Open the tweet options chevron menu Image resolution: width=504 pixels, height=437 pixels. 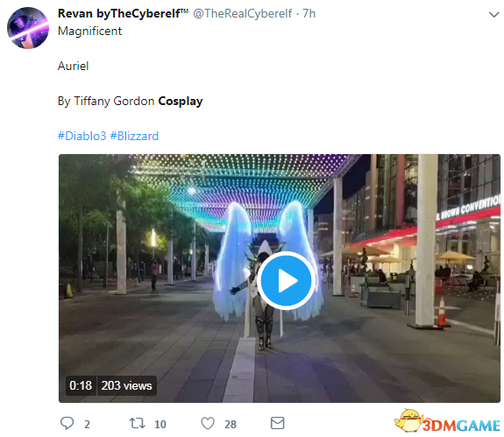click(493, 14)
